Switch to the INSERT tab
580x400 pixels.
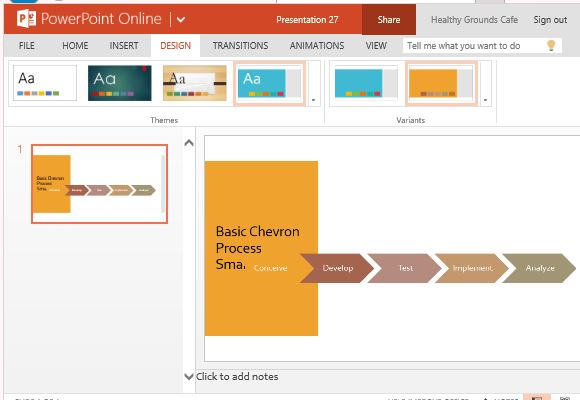(x=124, y=46)
